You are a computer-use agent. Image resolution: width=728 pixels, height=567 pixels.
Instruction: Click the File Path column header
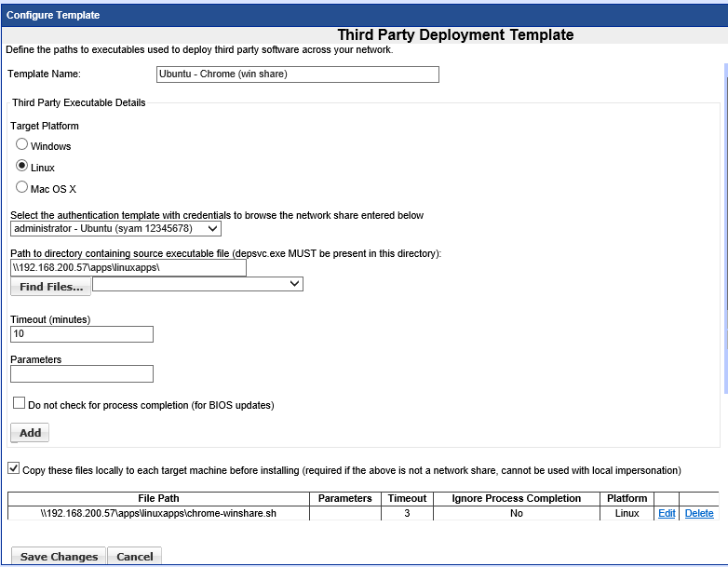[x=158, y=498]
